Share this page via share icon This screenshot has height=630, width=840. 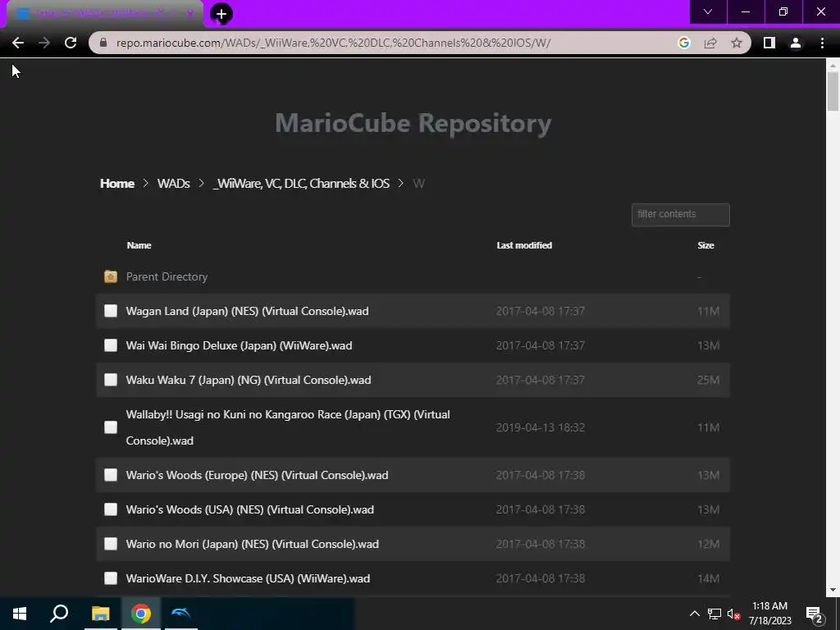pyautogui.click(x=710, y=43)
